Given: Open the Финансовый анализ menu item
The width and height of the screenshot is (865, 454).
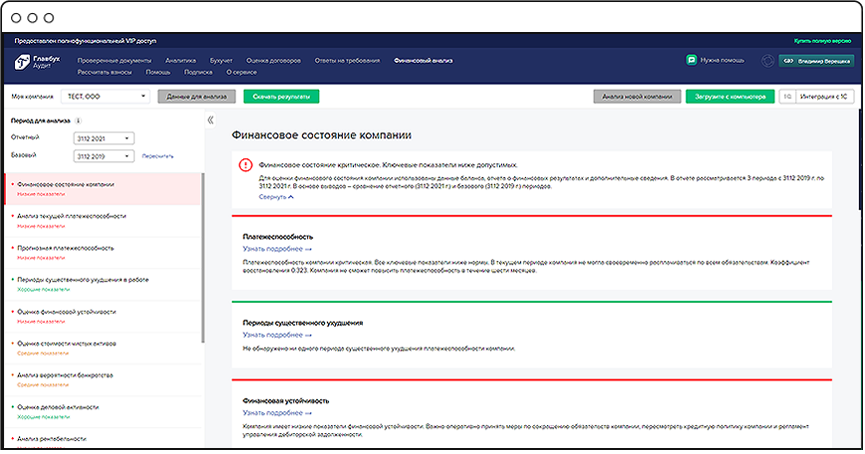Looking at the screenshot, I should (x=423, y=60).
